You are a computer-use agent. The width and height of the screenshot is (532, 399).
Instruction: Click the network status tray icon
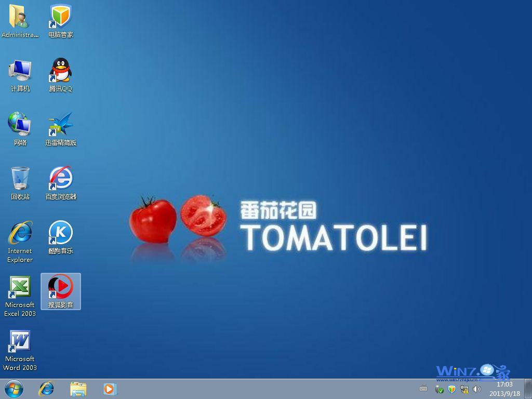coord(464,389)
